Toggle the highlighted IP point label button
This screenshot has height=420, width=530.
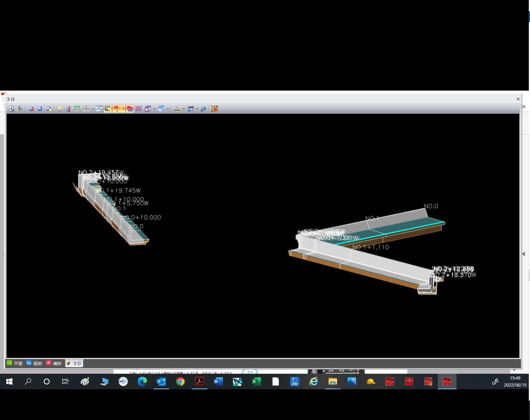click(117, 109)
